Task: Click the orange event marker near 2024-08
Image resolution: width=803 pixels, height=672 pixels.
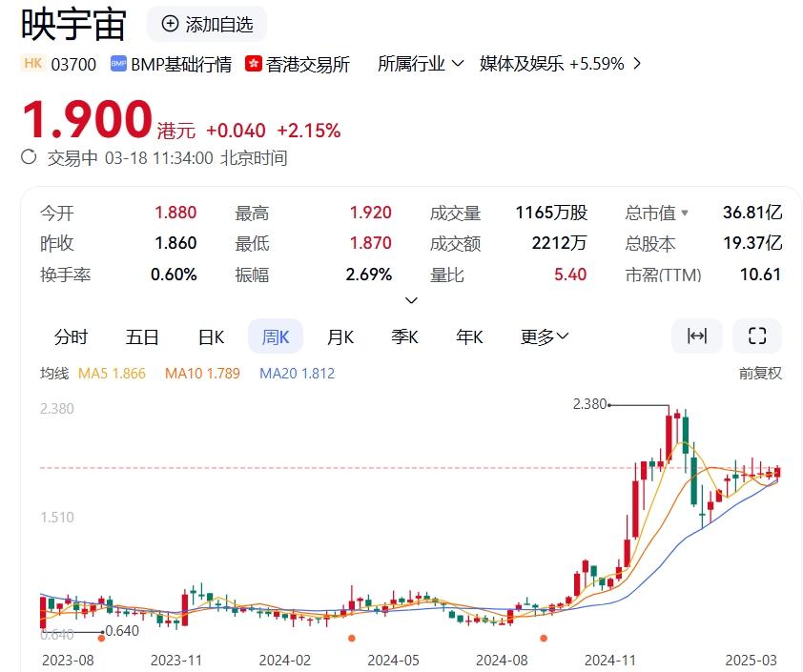Action: (x=545, y=639)
